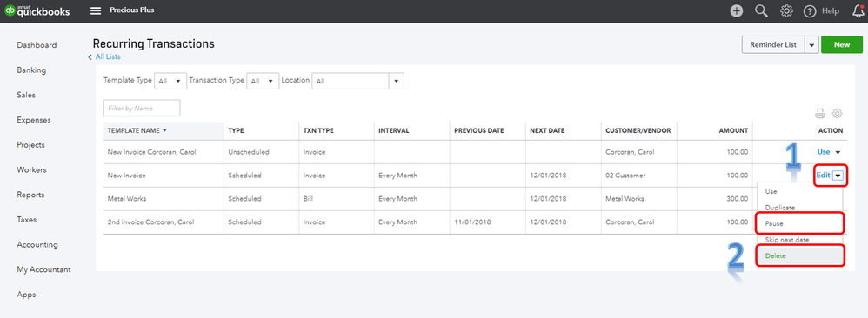Open Dashboard in the sidebar
Screen dimensions: 868x318
click(37, 45)
